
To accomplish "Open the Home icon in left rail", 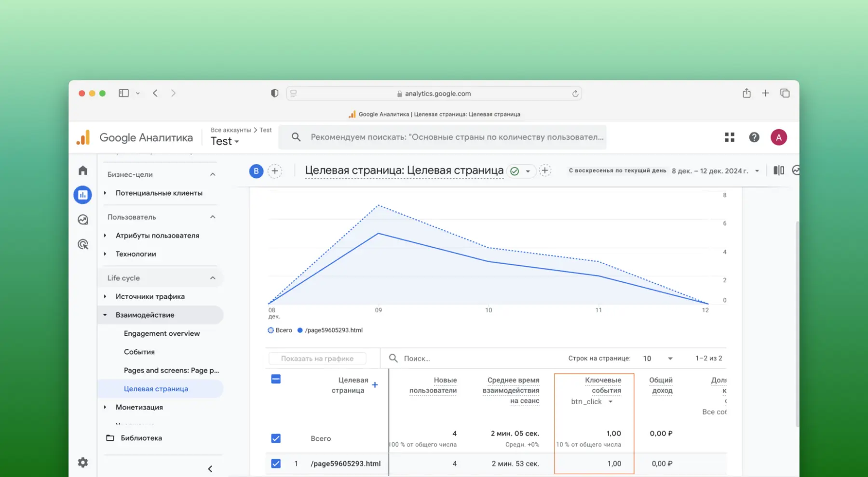I will click(x=83, y=171).
